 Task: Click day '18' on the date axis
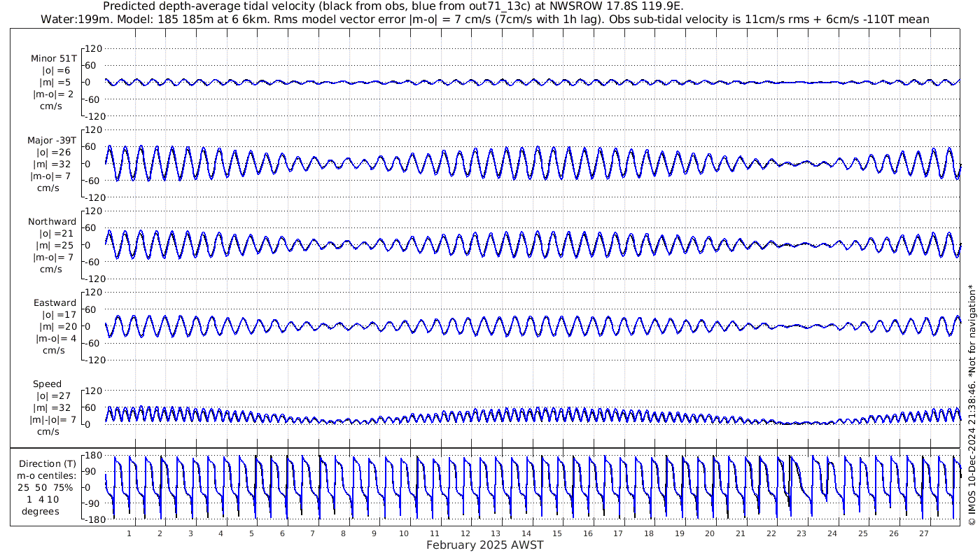tap(649, 533)
